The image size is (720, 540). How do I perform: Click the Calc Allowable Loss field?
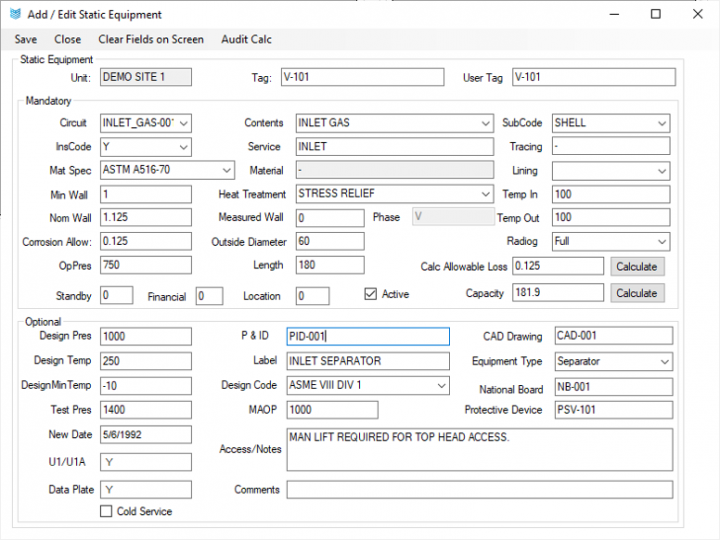click(x=558, y=266)
